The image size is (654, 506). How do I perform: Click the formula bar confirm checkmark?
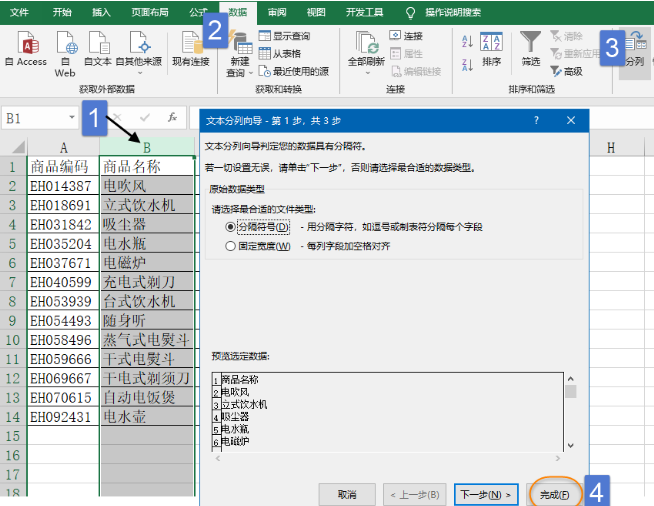145,118
